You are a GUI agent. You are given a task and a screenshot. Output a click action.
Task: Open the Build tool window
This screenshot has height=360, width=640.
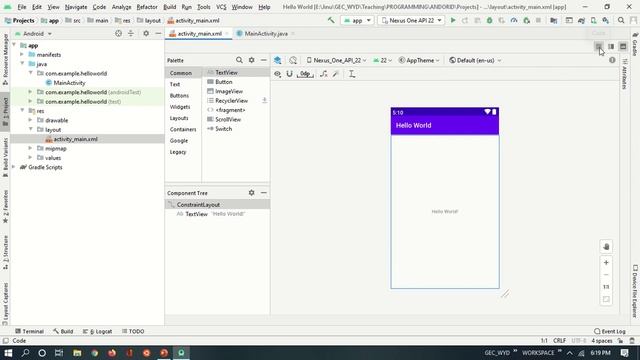63,331
